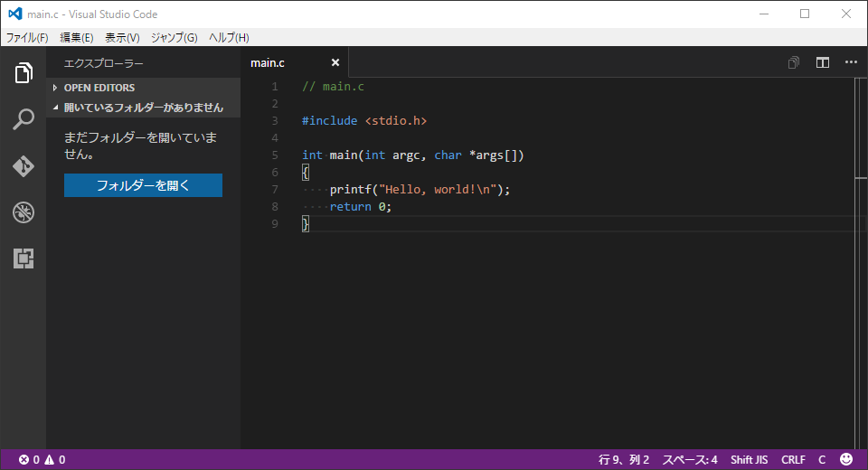This screenshot has height=470, width=868.
Task: Close the main.c tab
Action: 335,62
